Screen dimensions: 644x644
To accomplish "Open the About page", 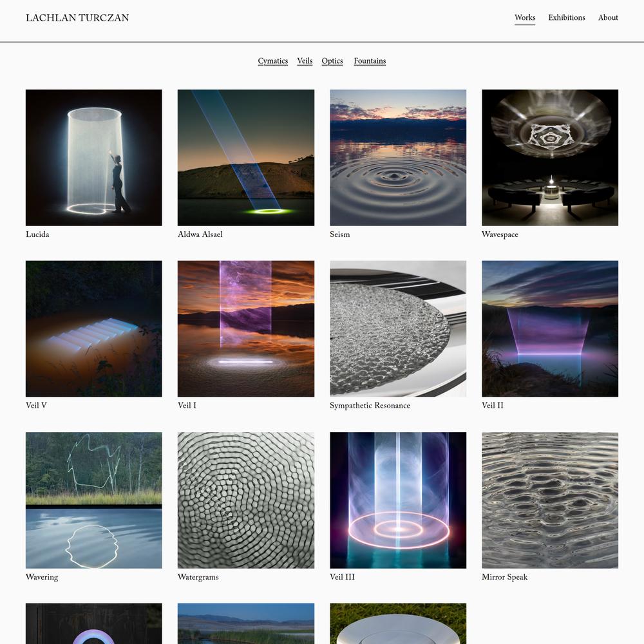I will [x=608, y=17].
